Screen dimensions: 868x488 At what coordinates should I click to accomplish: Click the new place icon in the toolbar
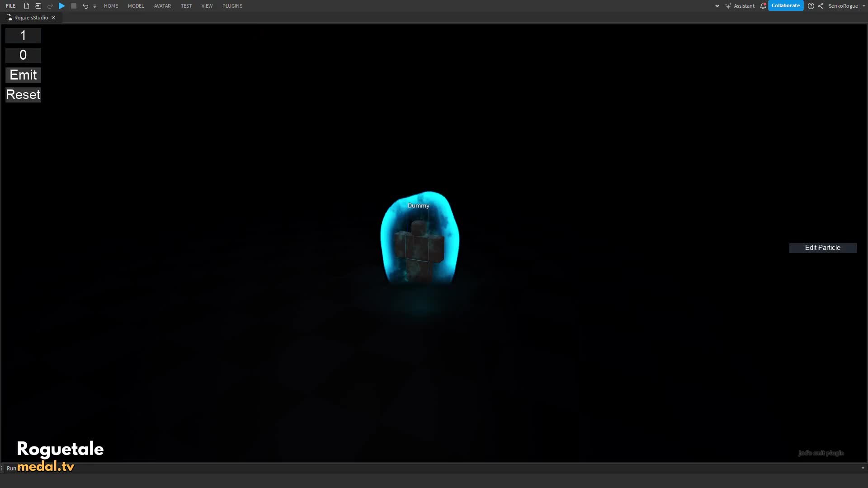[26, 6]
